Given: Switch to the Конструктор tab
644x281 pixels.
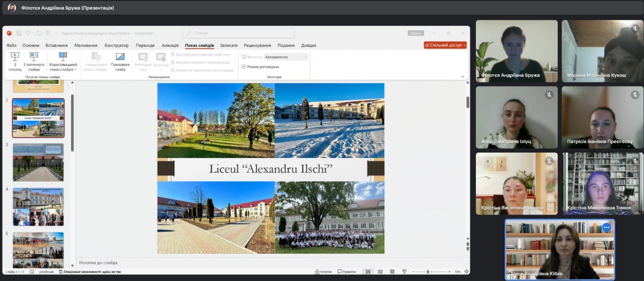Looking at the screenshot, I should point(117,45).
